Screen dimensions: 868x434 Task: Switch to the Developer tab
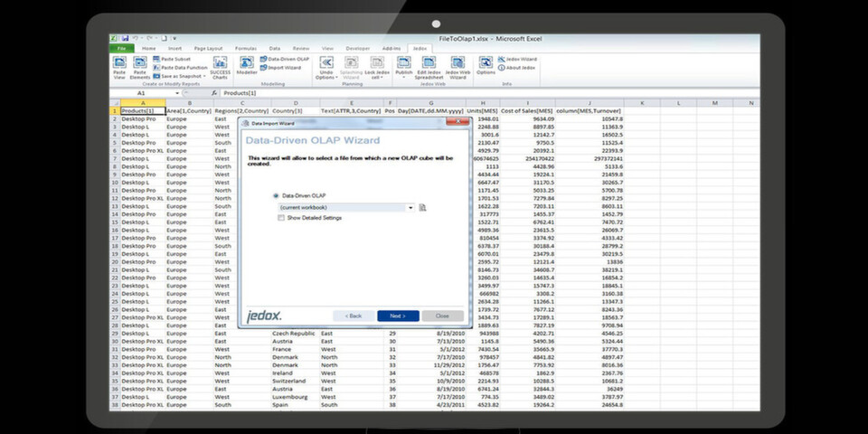(358, 48)
